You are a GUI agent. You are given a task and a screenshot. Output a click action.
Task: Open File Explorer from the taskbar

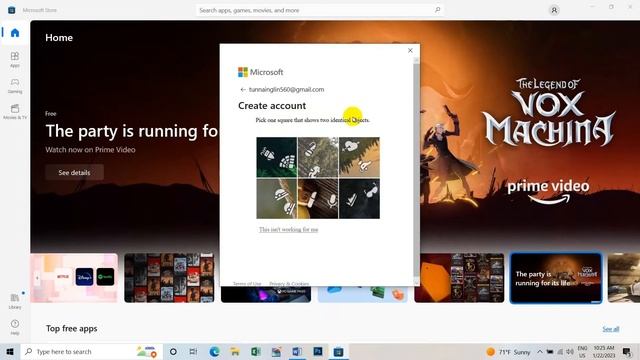[x=235, y=351]
